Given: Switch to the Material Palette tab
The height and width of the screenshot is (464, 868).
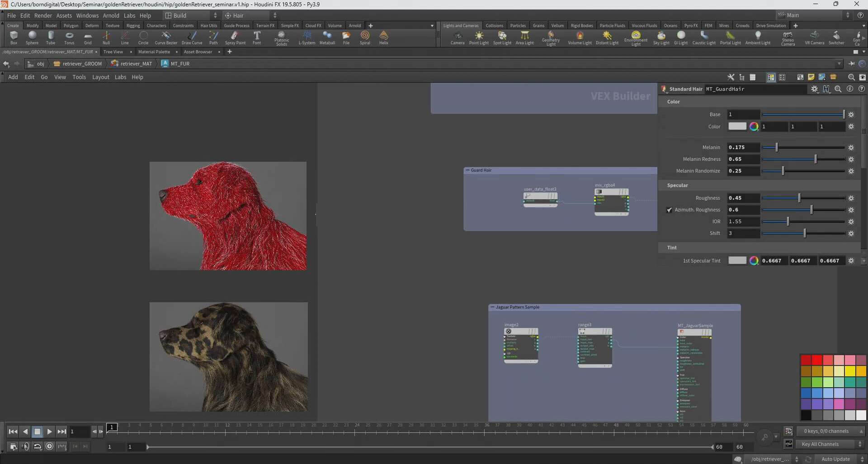Looking at the screenshot, I should pos(154,52).
